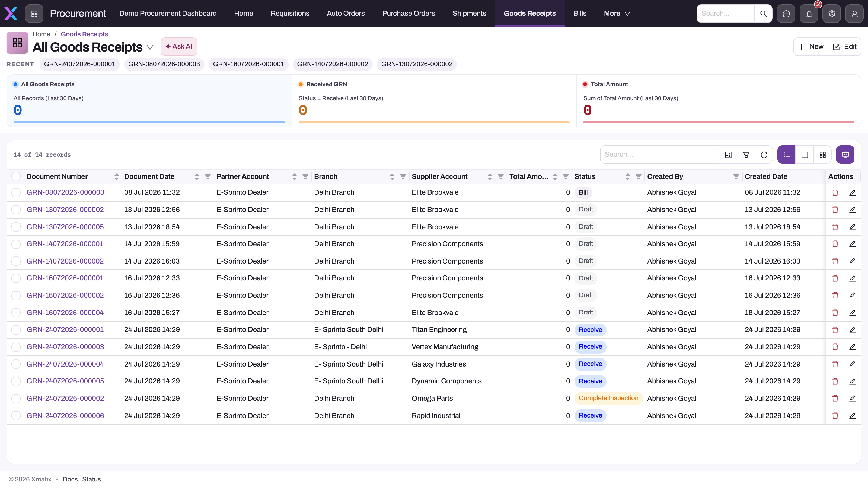Screen dimensions: 868x488
Task: Click in the table search field
Action: coord(659,155)
